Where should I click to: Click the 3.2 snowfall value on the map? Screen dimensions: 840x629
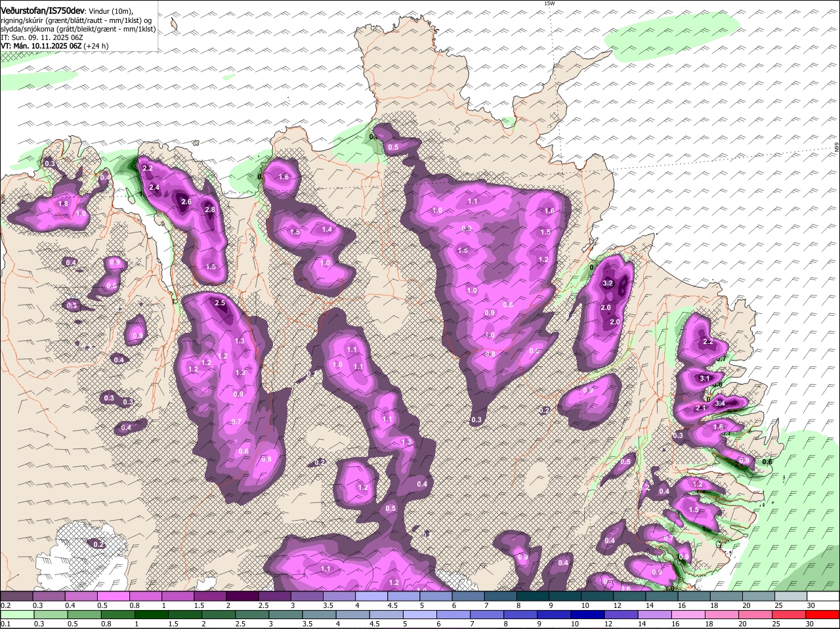point(608,284)
